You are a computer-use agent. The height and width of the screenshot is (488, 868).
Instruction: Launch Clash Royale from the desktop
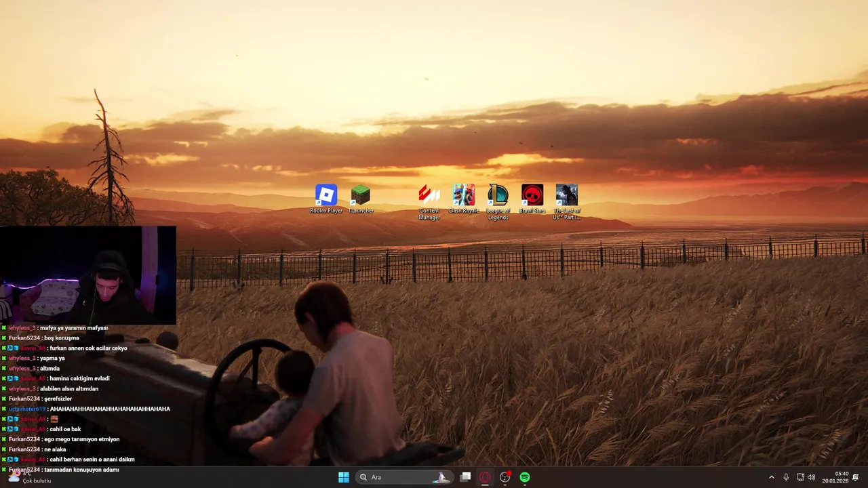pyautogui.click(x=464, y=199)
